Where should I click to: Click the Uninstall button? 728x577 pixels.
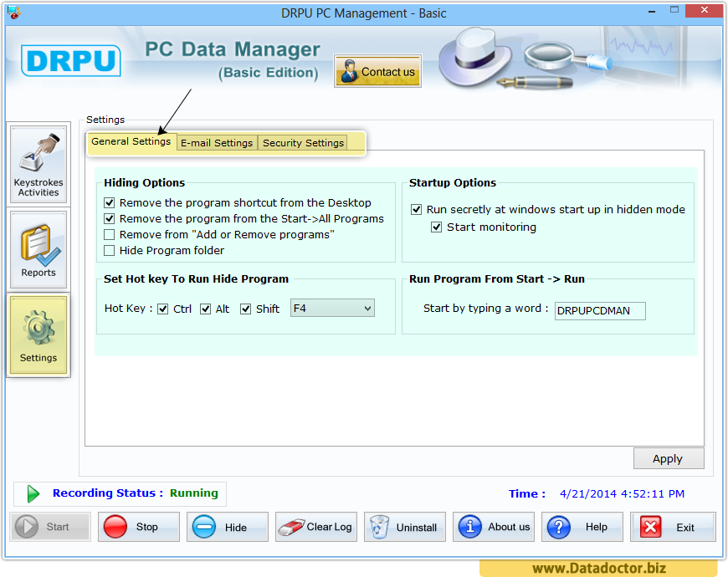405,527
